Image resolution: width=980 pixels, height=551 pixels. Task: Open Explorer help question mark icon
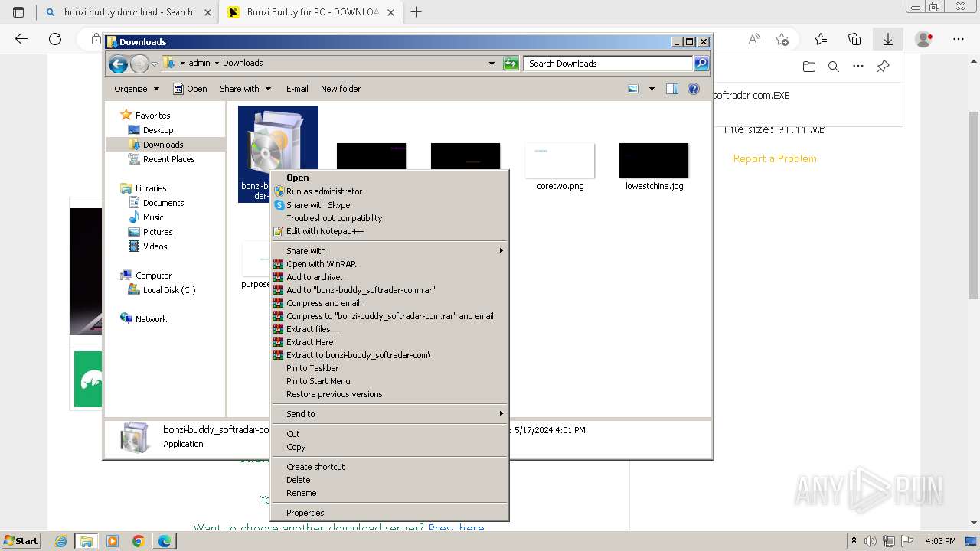[x=694, y=89]
